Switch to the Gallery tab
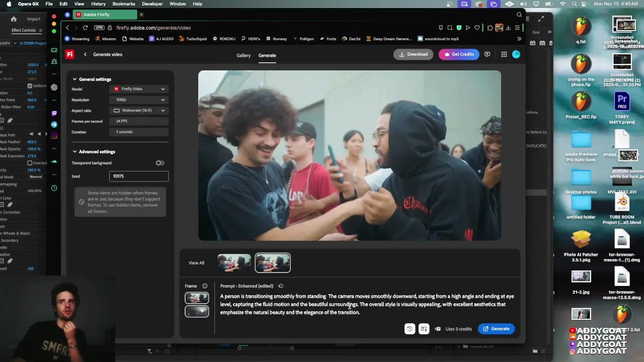 [x=244, y=55]
